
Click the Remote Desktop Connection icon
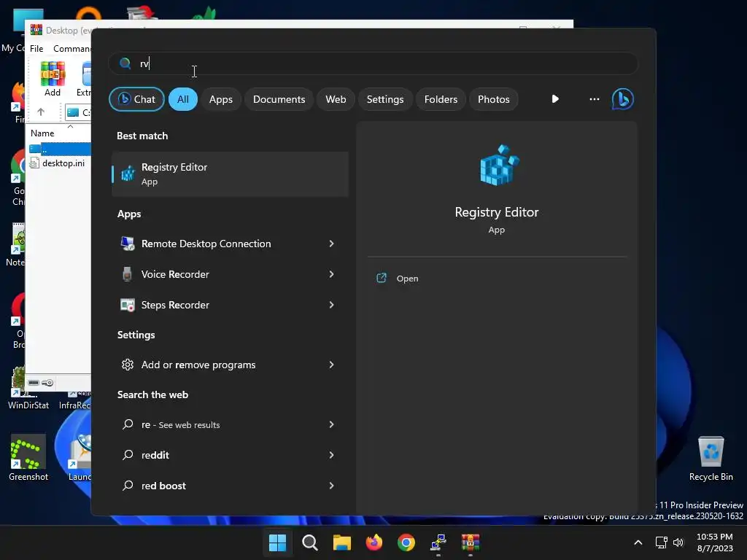(127, 244)
